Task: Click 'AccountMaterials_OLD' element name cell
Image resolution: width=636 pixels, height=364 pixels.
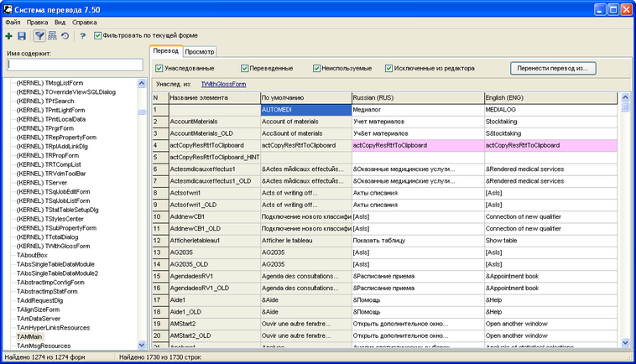Action: tap(215, 133)
